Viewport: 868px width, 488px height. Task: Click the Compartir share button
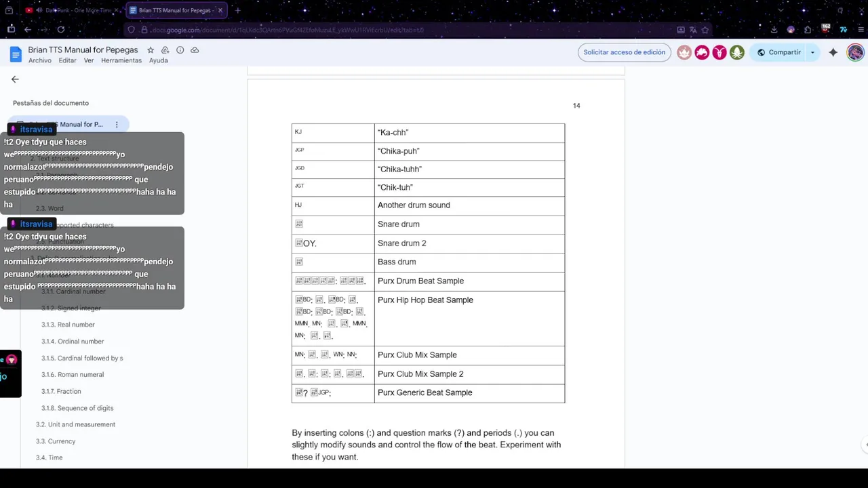pyautogui.click(x=778, y=52)
